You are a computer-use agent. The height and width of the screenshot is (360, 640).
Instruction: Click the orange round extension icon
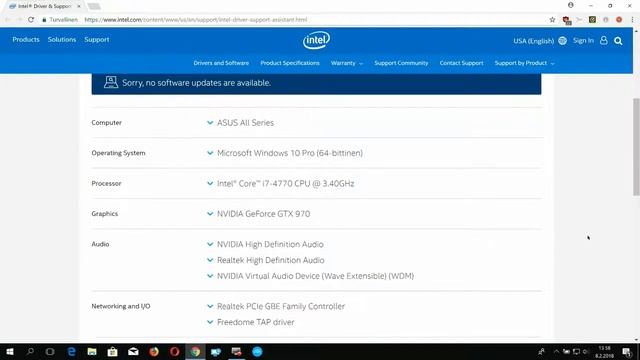point(619,20)
